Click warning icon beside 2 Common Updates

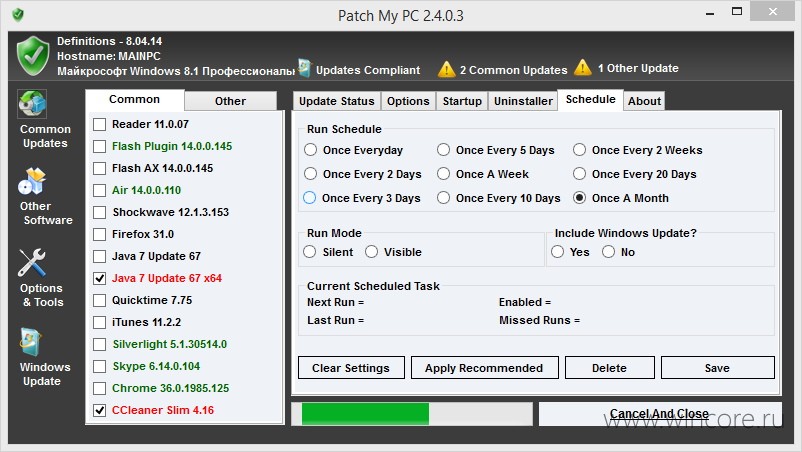tap(447, 69)
